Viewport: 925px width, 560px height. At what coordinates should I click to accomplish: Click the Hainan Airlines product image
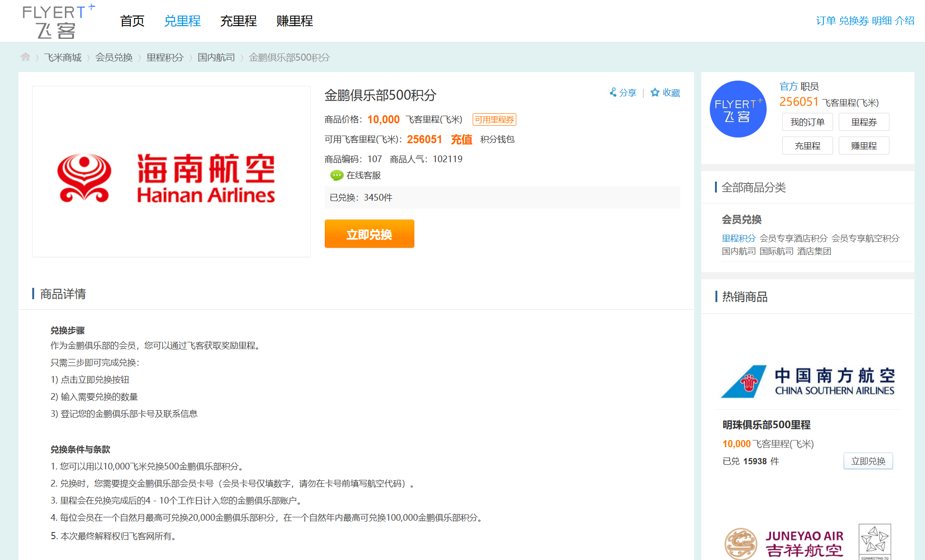point(171,171)
